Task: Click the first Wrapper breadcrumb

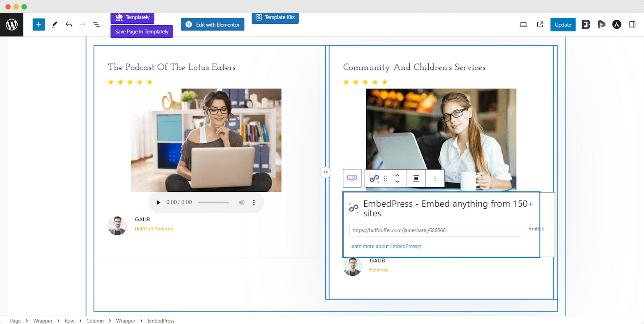Action: click(x=43, y=321)
